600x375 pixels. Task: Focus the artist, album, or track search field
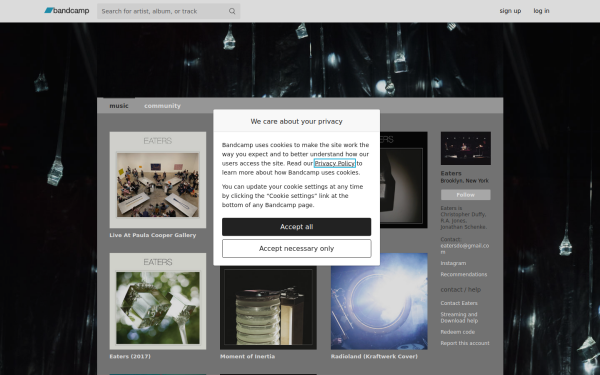168,11
